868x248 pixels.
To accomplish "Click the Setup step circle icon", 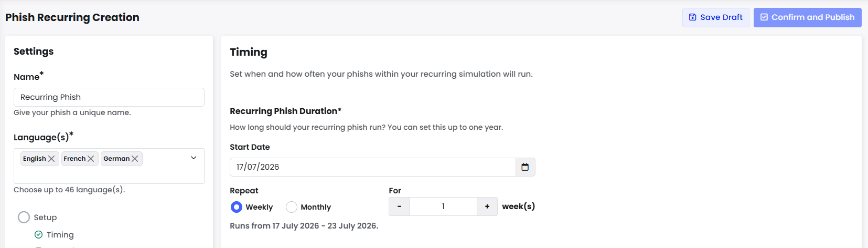I will point(24,218).
